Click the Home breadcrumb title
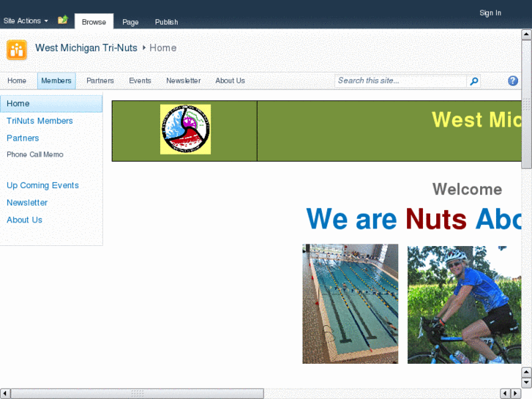532x399 pixels. coord(163,48)
